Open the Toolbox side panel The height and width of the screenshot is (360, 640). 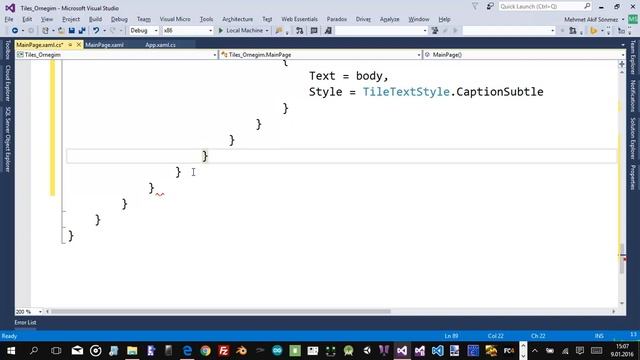tap(7, 49)
